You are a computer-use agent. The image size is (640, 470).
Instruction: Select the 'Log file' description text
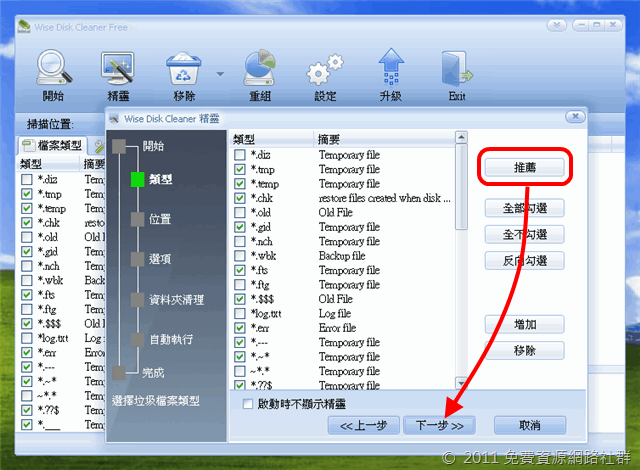[335, 313]
